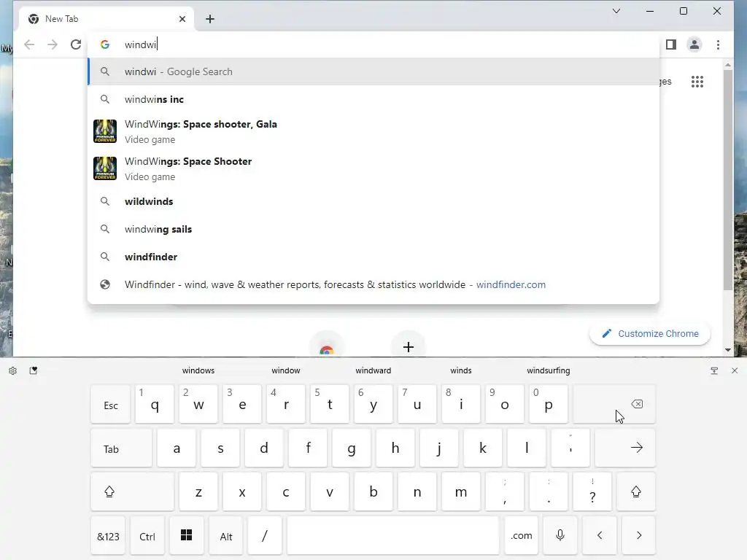Open the Chrome side panel icon
The width and height of the screenshot is (747, 560).
[x=671, y=44]
